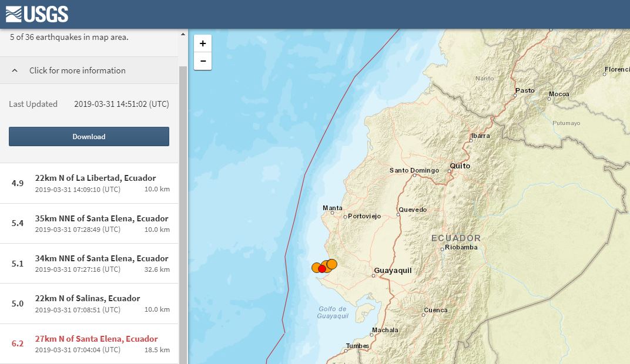Click the earthquake list scrollbar thumb
Viewport: 630px width, 364px height.
(183, 211)
